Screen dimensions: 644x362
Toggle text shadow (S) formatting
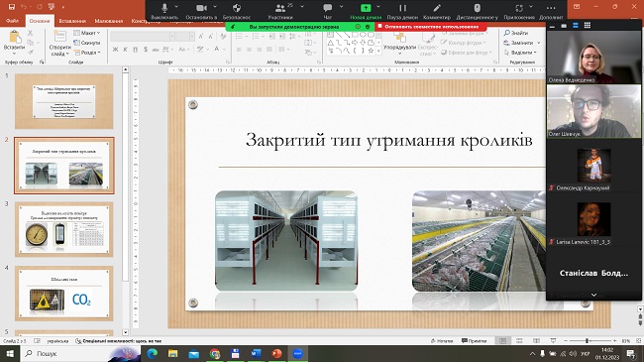[146, 50]
